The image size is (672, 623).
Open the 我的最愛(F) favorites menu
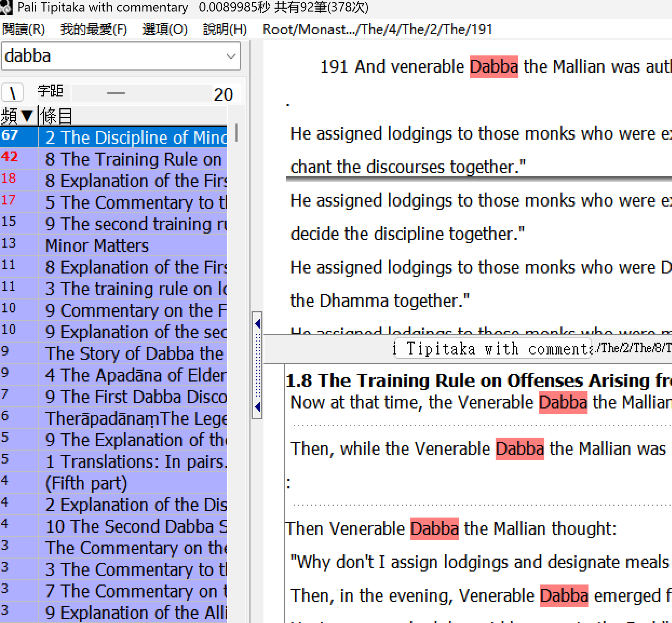point(94,29)
